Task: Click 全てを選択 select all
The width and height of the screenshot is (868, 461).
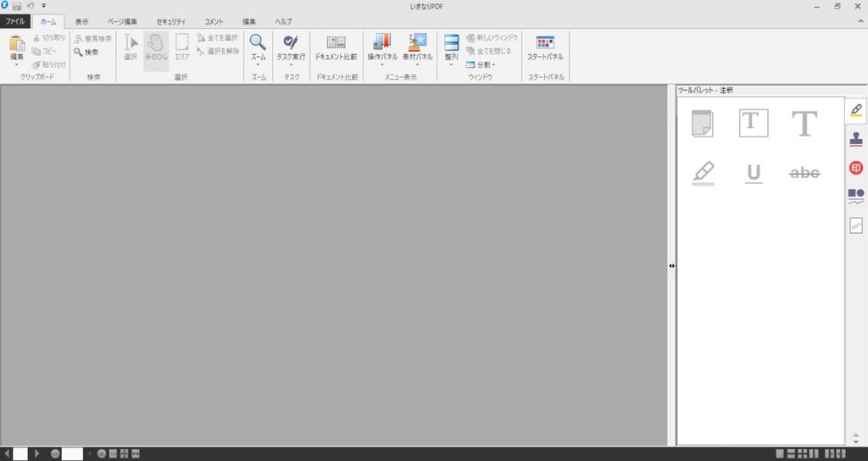Action: point(218,37)
